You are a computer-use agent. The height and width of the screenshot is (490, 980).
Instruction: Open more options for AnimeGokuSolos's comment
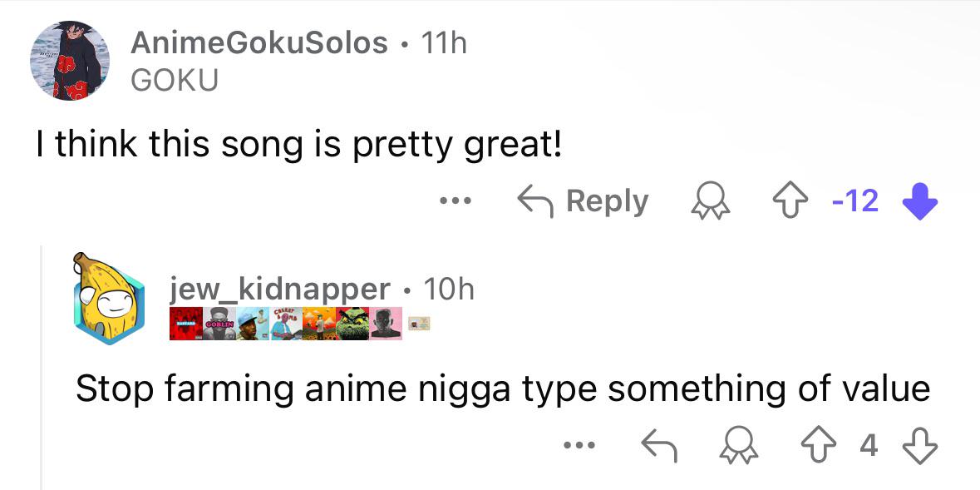pos(457,202)
